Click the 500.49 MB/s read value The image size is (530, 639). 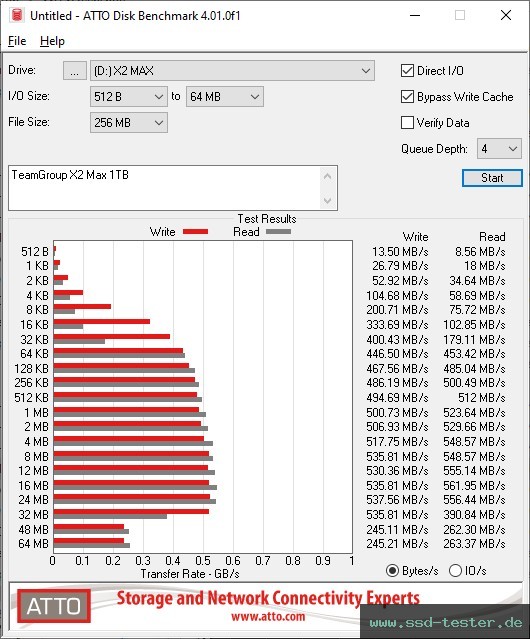pos(474,383)
